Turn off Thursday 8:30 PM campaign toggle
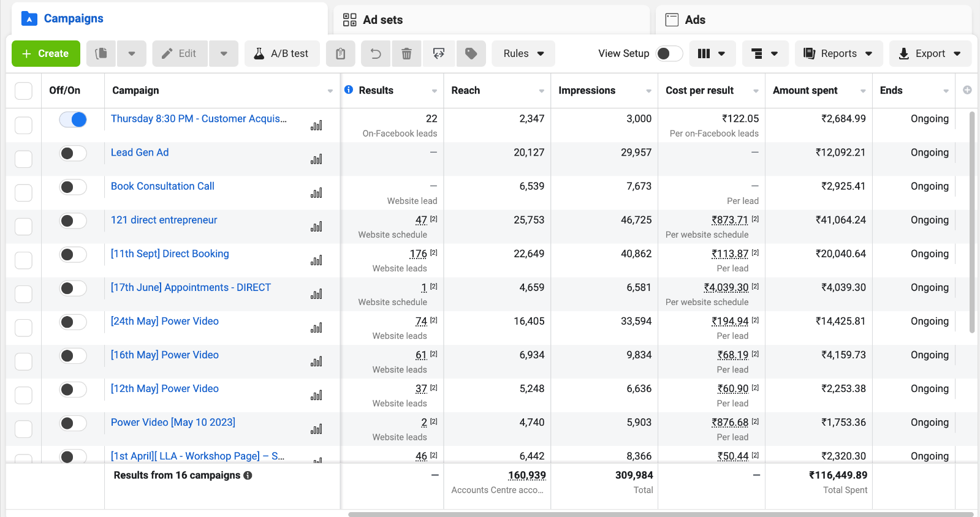Screen dimensions: 980x517 click(73, 119)
